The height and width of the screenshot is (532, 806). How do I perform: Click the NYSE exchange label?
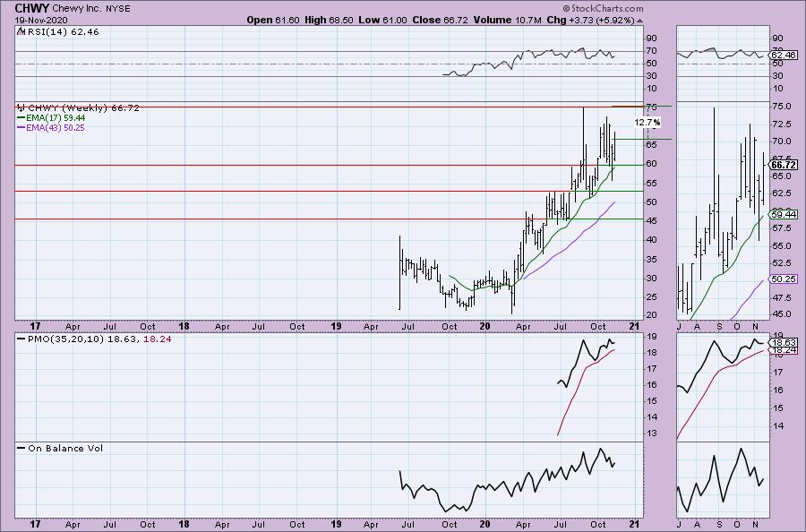[x=117, y=9]
